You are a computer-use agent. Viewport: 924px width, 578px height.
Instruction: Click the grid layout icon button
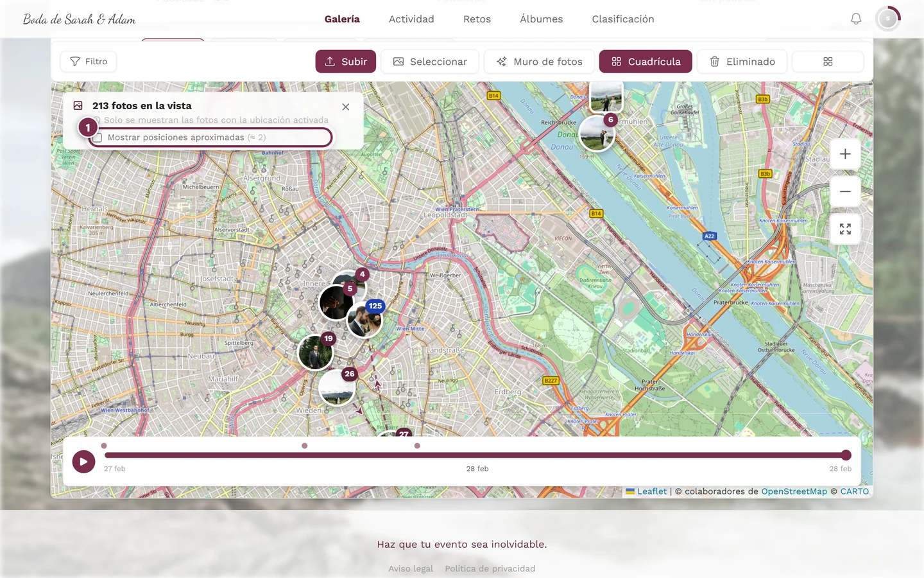[828, 62]
